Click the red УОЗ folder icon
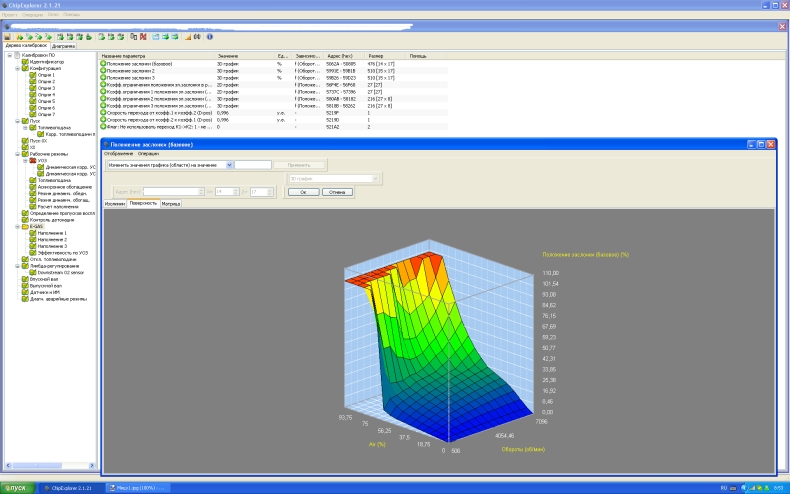Image resolution: width=790 pixels, height=494 pixels. 32,160
